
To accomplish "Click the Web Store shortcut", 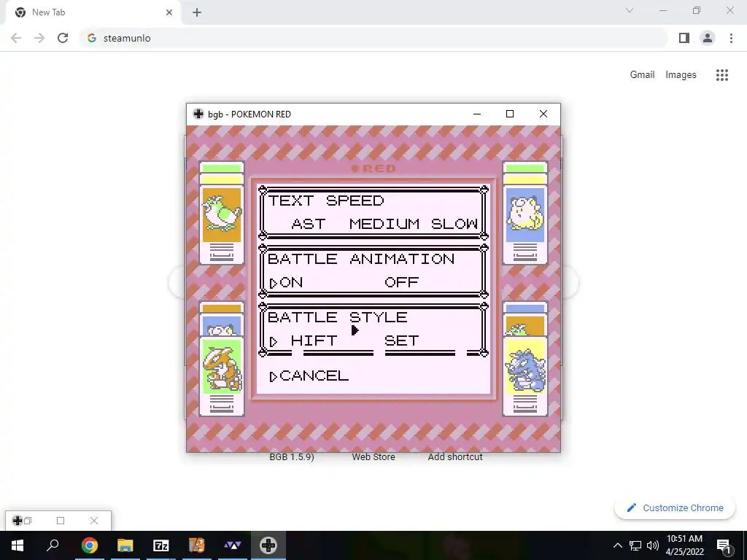I will pos(373,456).
